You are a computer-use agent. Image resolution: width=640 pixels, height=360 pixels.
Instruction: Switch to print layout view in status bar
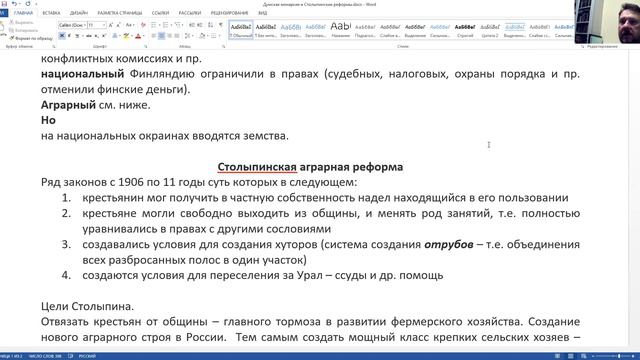tap(571, 356)
